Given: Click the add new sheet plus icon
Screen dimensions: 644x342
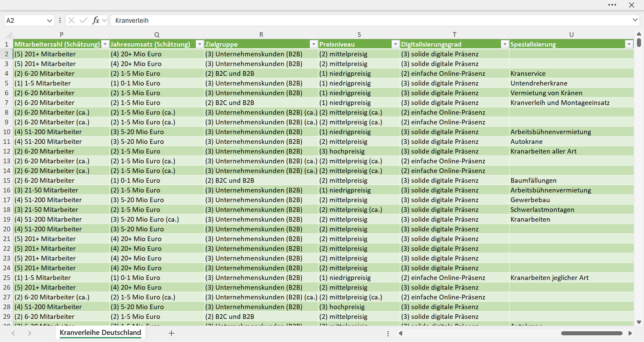Looking at the screenshot, I should [x=171, y=333].
